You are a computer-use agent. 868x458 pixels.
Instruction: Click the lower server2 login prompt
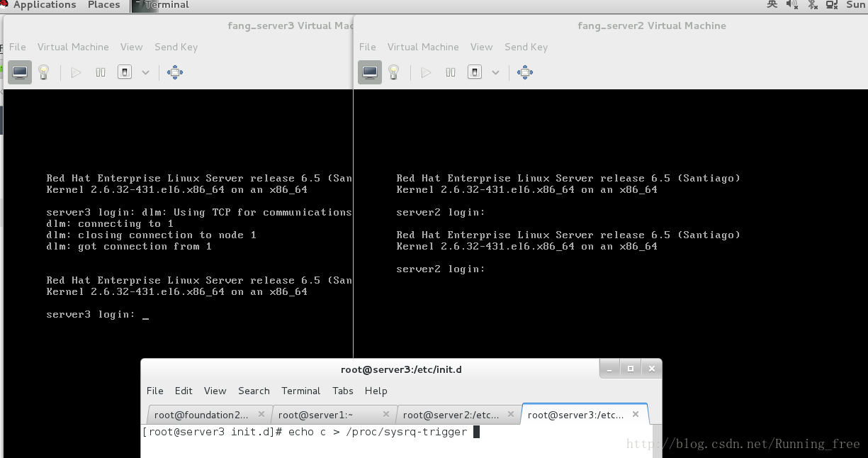click(x=441, y=269)
